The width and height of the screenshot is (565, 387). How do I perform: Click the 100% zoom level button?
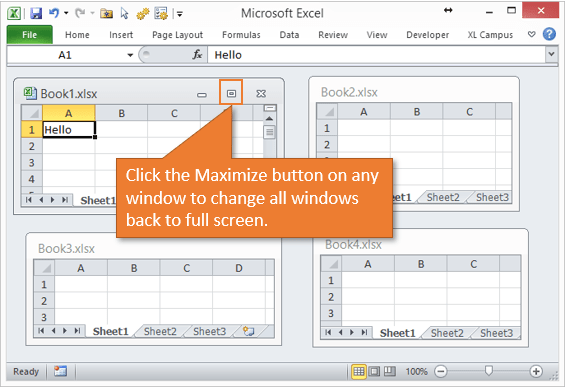pos(417,372)
